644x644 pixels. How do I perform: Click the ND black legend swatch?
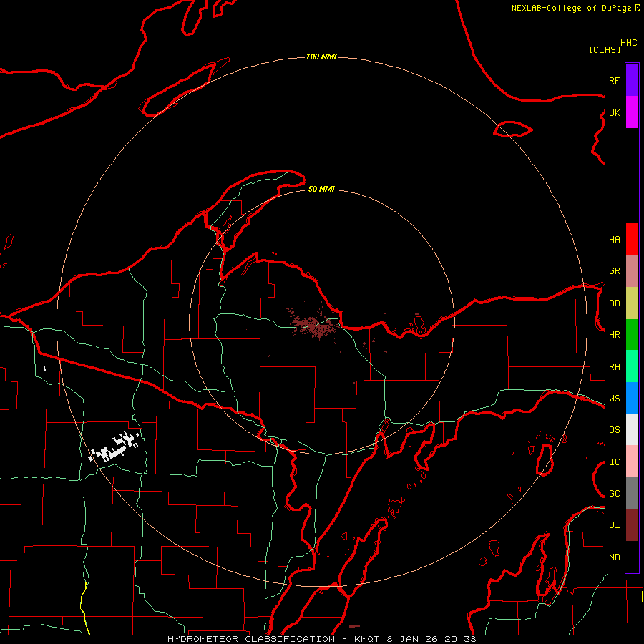point(632,557)
